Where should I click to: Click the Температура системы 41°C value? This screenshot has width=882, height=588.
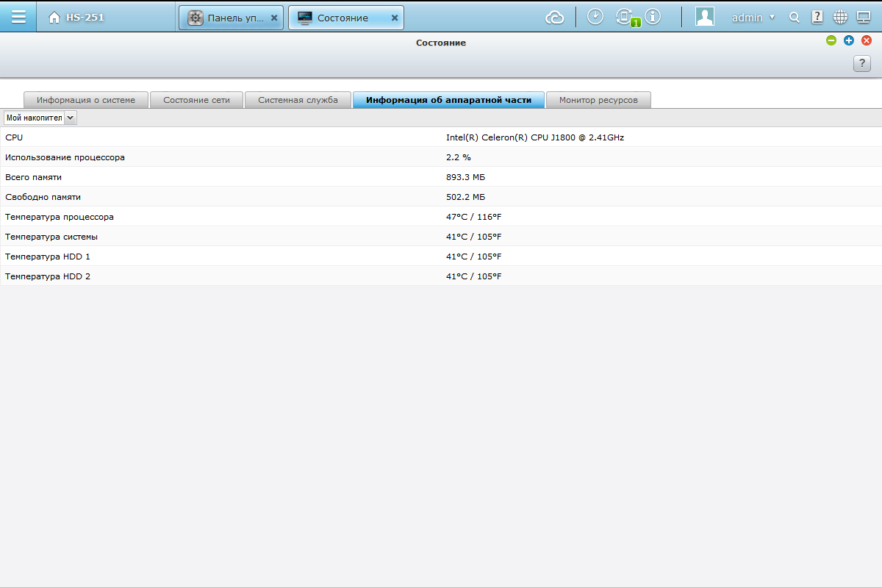[x=474, y=237]
